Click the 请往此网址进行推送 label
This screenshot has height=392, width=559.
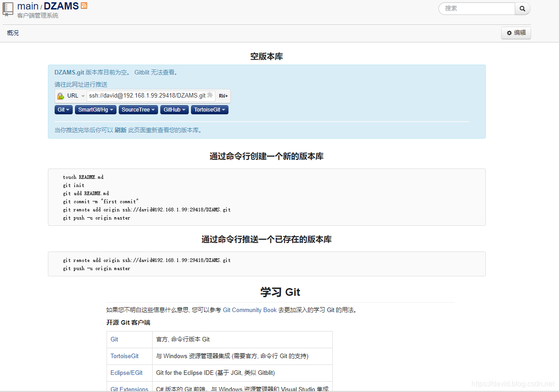81,84
